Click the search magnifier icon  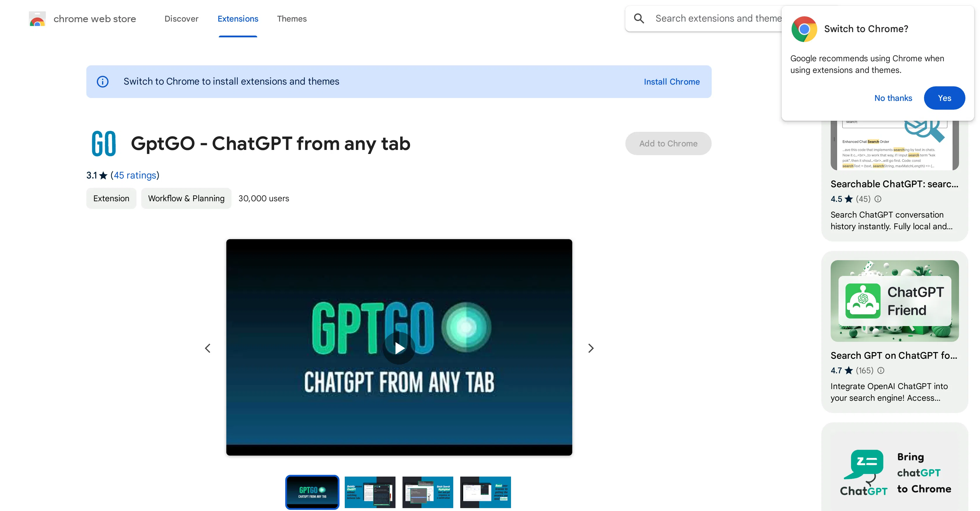point(639,18)
